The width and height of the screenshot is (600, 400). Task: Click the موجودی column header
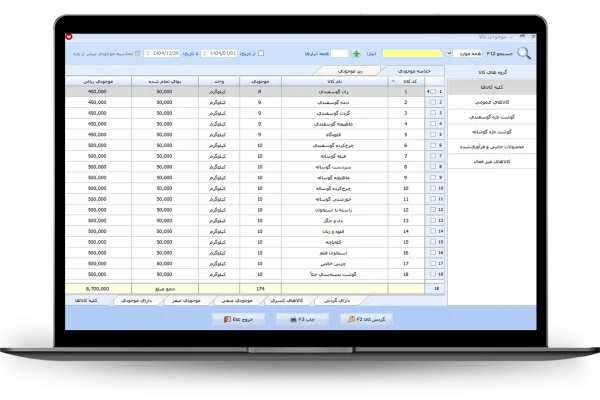[x=260, y=81]
